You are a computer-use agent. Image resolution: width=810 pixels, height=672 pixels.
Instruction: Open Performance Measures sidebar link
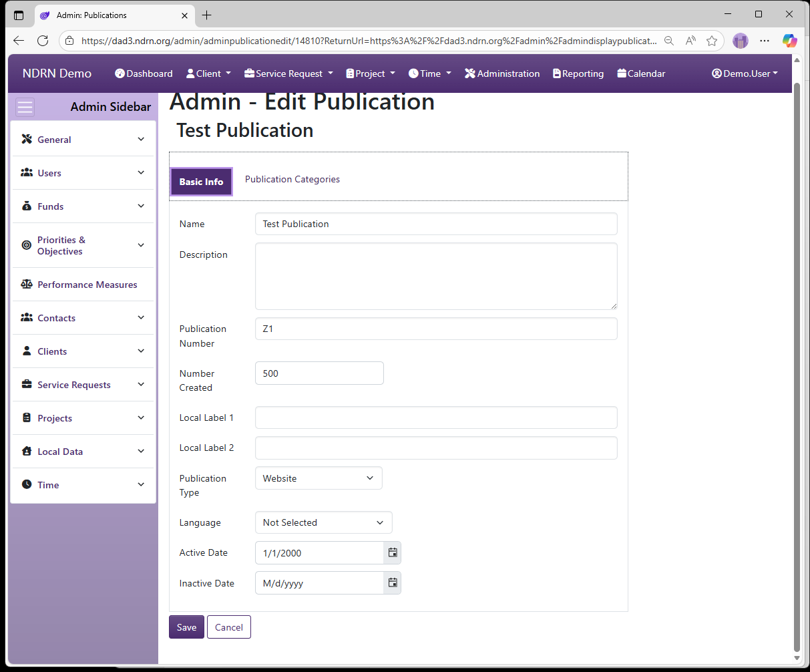(x=87, y=285)
